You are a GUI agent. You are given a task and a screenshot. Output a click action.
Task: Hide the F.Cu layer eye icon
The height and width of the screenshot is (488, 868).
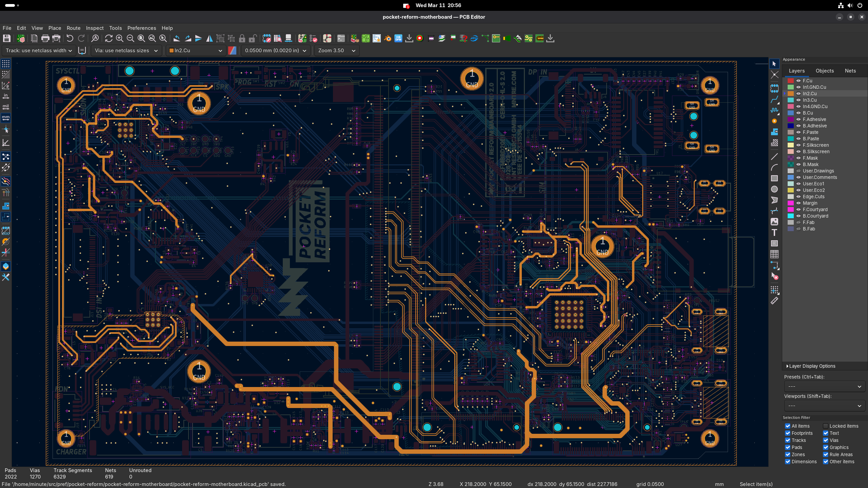coord(798,81)
